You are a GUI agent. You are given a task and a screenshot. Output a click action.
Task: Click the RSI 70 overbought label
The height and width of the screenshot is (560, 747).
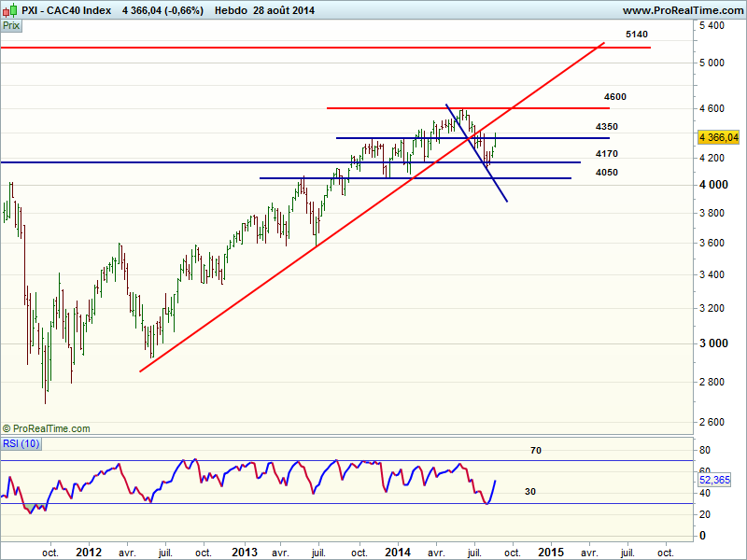click(x=536, y=451)
